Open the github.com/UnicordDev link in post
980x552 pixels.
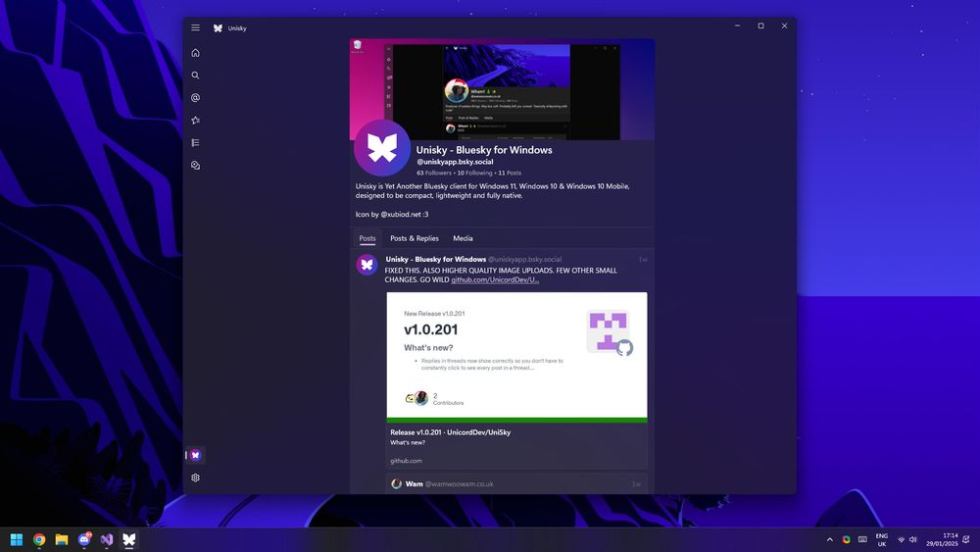495,280
